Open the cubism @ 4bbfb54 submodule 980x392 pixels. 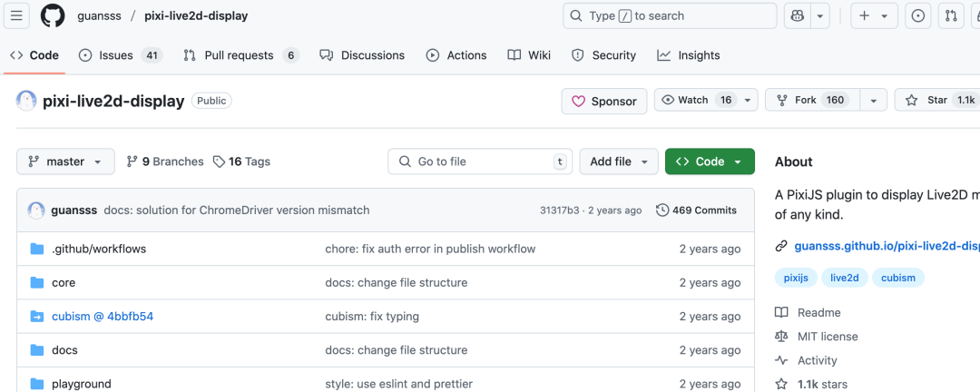(x=103, y=317)
